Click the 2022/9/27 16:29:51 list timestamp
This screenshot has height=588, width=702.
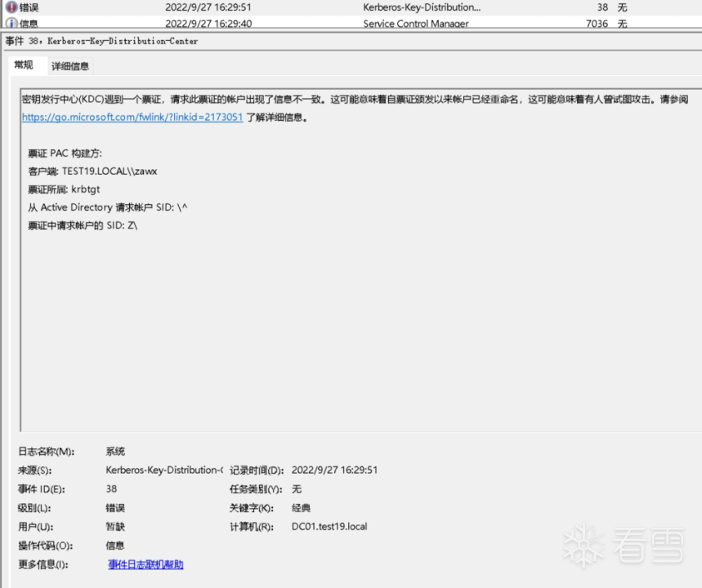click(208, 7)
